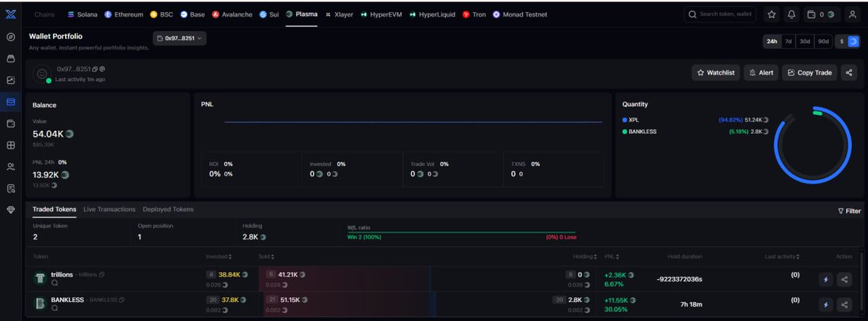Switch to Solana chain
This screenshot has height=321, width=868.
(82, 14)
